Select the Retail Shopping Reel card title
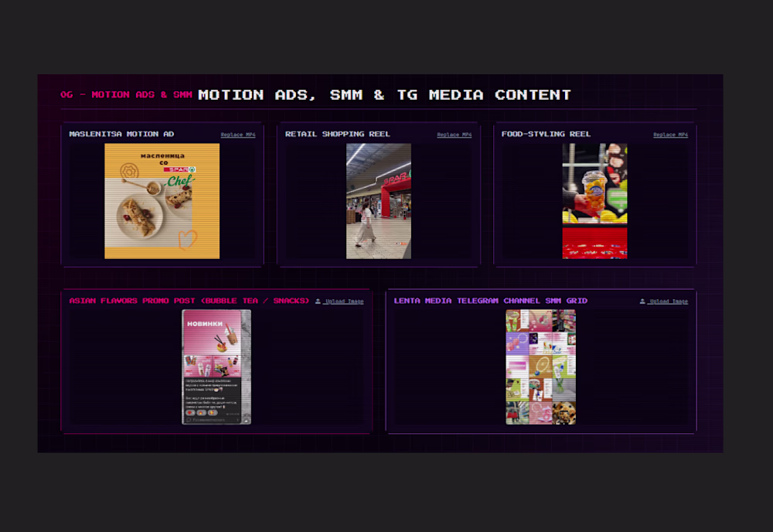 point(338,134)
